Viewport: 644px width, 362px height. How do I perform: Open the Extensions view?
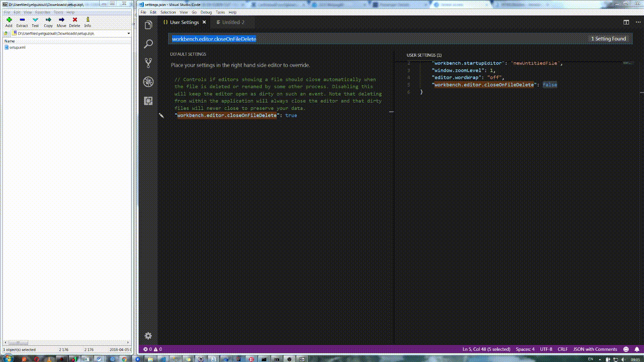(148, 101)
